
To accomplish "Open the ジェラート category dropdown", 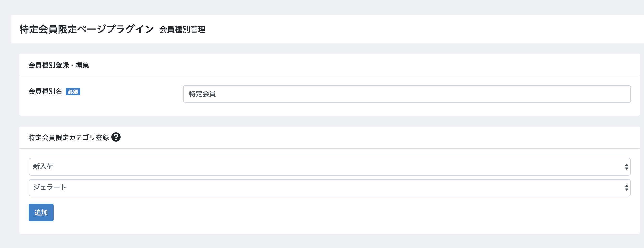I will [x=330, y=188].
